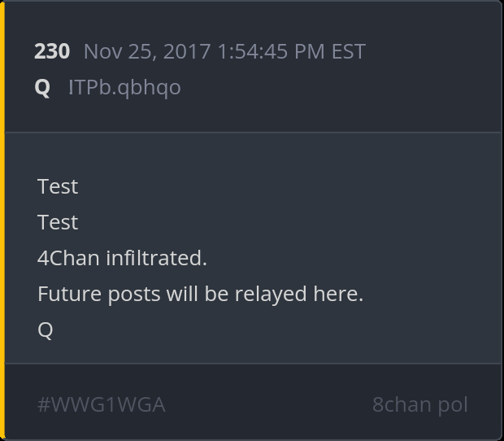Select the bold Q author name in header
The image size is (504, 441).
coord(42,87)
